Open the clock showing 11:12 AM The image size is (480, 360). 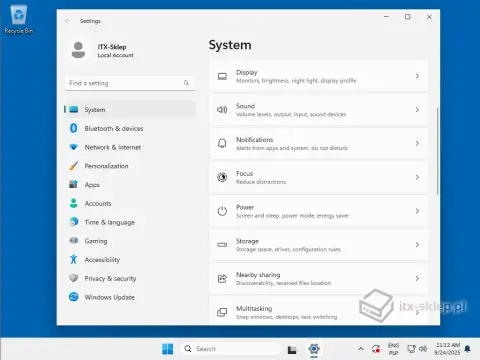pos(448,349)
